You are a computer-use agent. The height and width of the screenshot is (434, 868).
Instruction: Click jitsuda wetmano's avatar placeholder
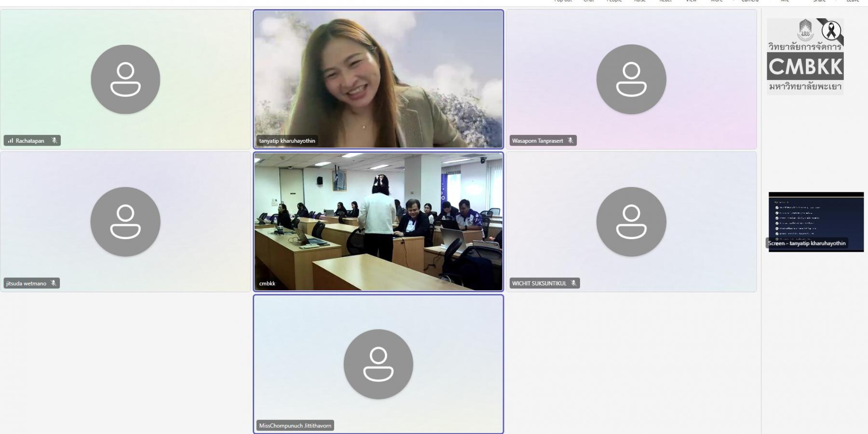125,222
